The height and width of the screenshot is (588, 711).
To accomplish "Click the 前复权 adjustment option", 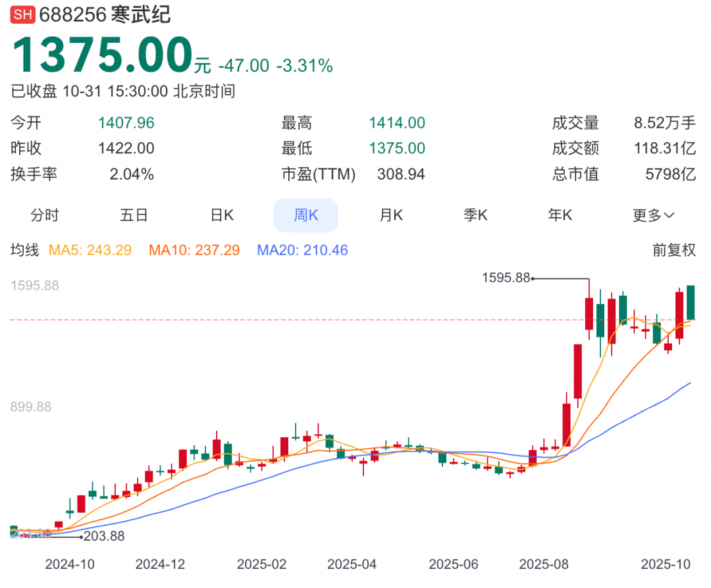I will pos(674,250).
